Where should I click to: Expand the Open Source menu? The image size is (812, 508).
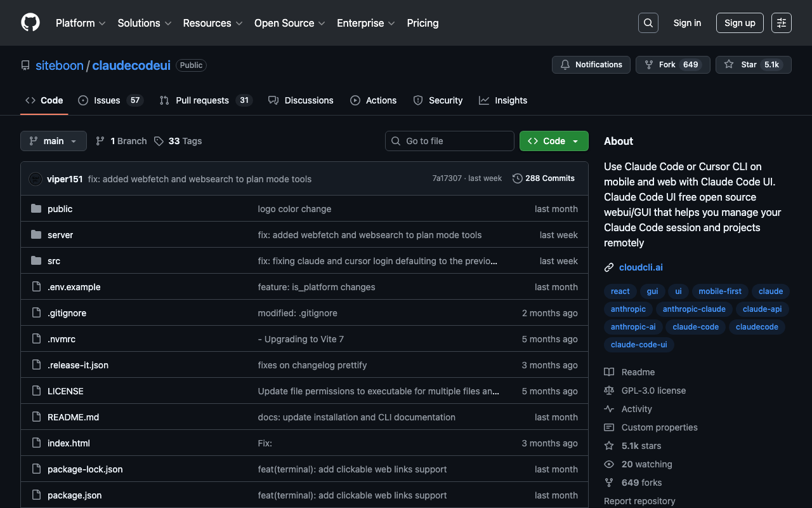pyautogui.click(x=289, y=23)
